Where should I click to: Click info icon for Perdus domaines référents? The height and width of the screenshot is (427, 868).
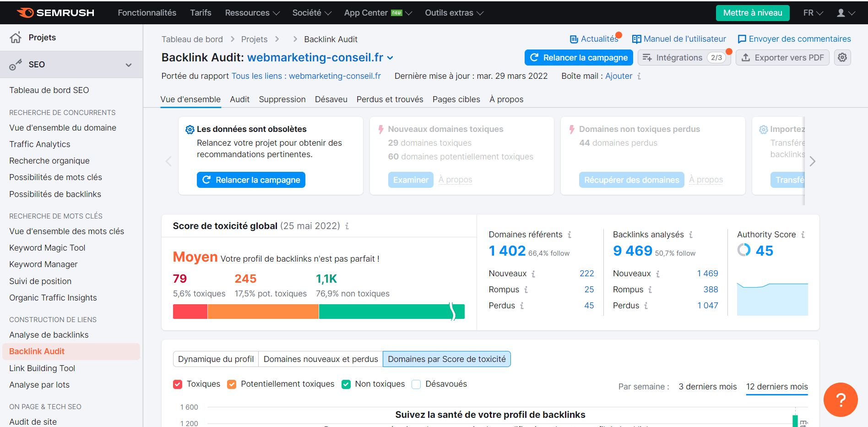(522, 306)
